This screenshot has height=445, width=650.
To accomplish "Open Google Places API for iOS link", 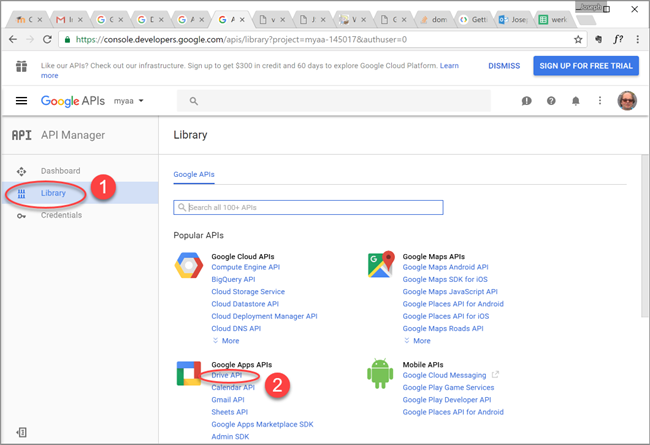I will pyautogui.click(x=446, y=316).
